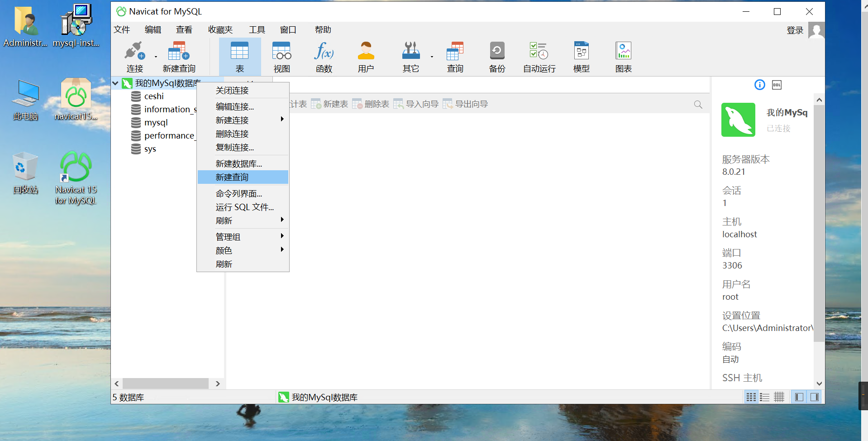Collapse the 我的MySql数据库 connection tree node
This screenshot has width=868, height=441.
tap(115, 83)
